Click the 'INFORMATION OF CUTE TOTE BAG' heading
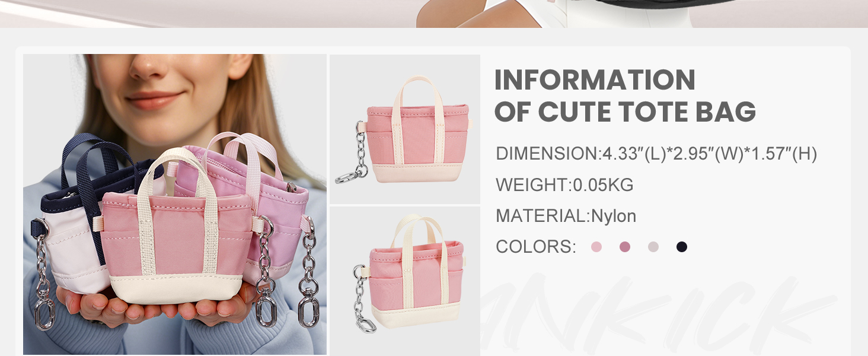Screen dimensions: 868x356 [625, 96]
